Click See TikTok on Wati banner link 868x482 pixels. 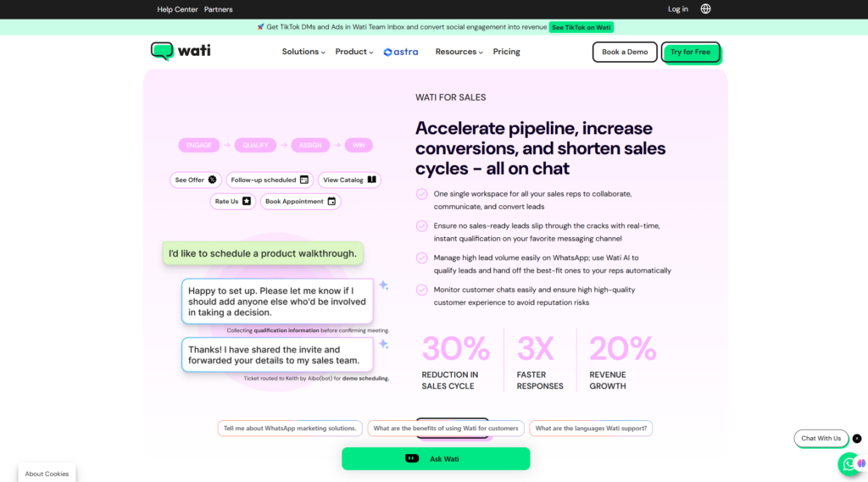point(581,27)
